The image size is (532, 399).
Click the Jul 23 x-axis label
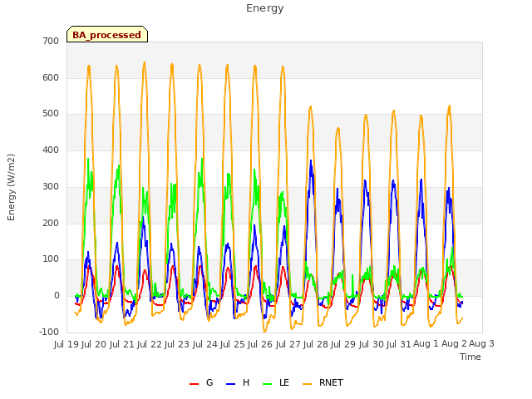(x=177, y=344)
